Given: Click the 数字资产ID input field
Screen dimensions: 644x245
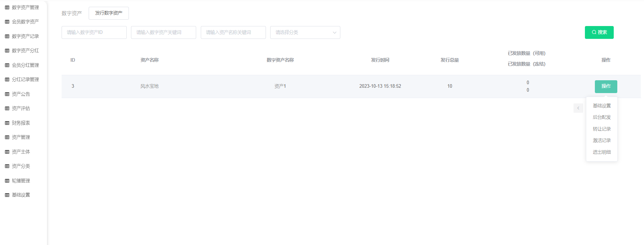Looking at the screenshot, I should [x=94, y=32].
